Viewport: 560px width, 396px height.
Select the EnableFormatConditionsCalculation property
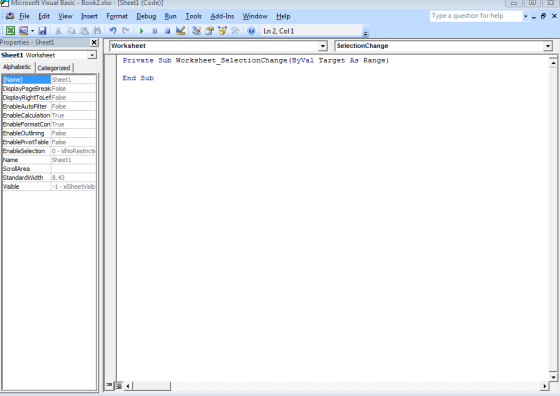49,124
